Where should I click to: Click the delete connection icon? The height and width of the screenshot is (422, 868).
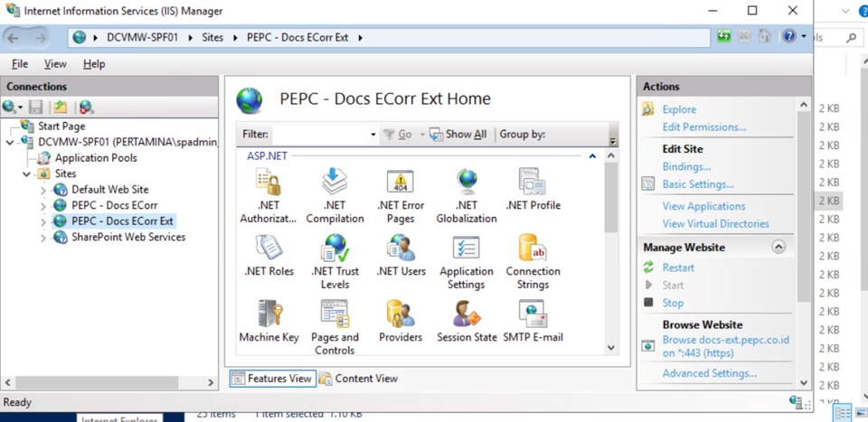86,107
